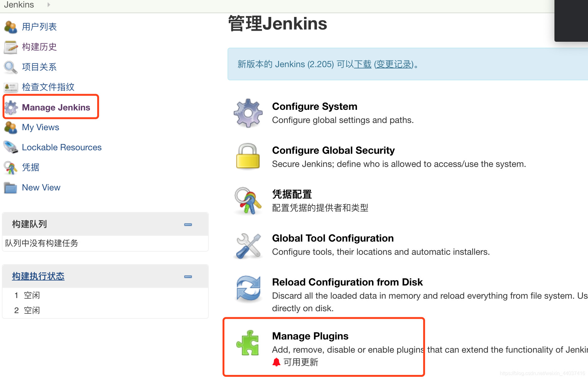Click the 可用更新 updates available text
The image size is (588, 379).
(x=301, y=362)
